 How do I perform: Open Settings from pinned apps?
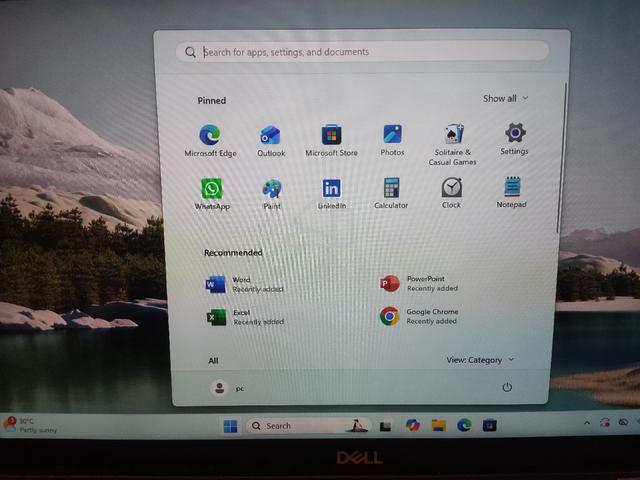click(514, 138)
